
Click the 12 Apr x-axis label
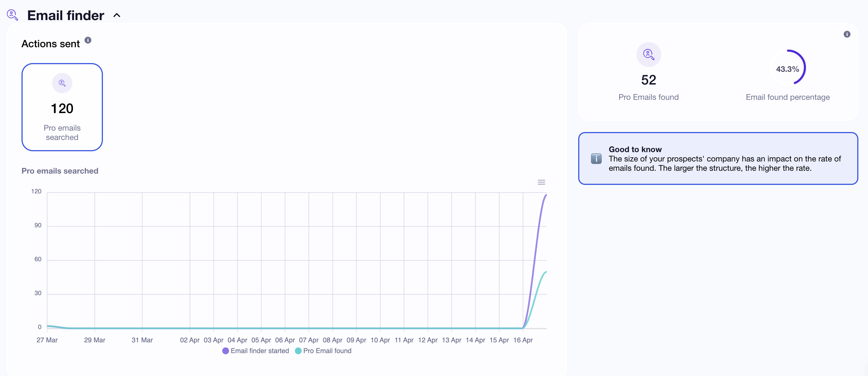[427, 340]
